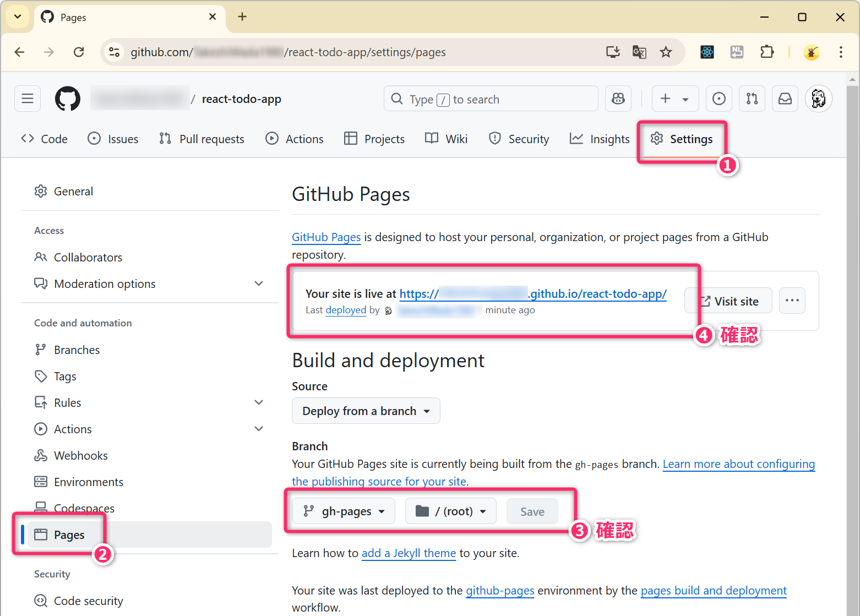Open the / (root) folder dropdown

tap(450, 511)
